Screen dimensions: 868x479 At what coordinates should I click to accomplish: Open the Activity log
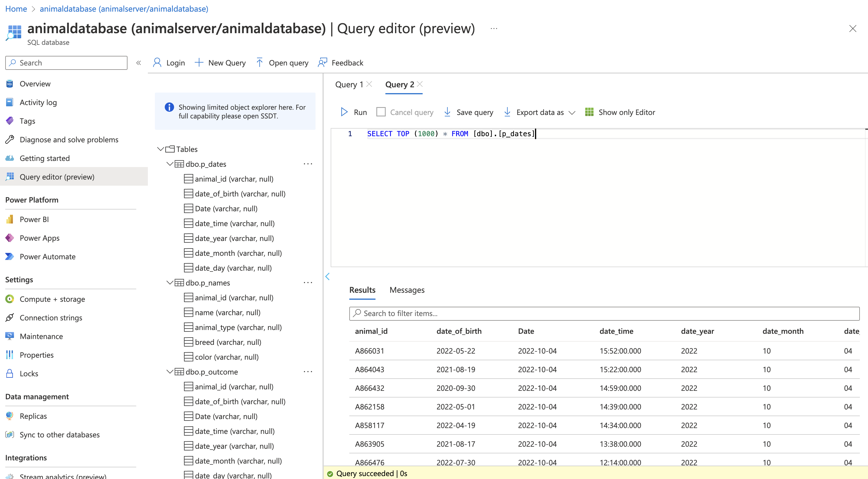[38, 102]
